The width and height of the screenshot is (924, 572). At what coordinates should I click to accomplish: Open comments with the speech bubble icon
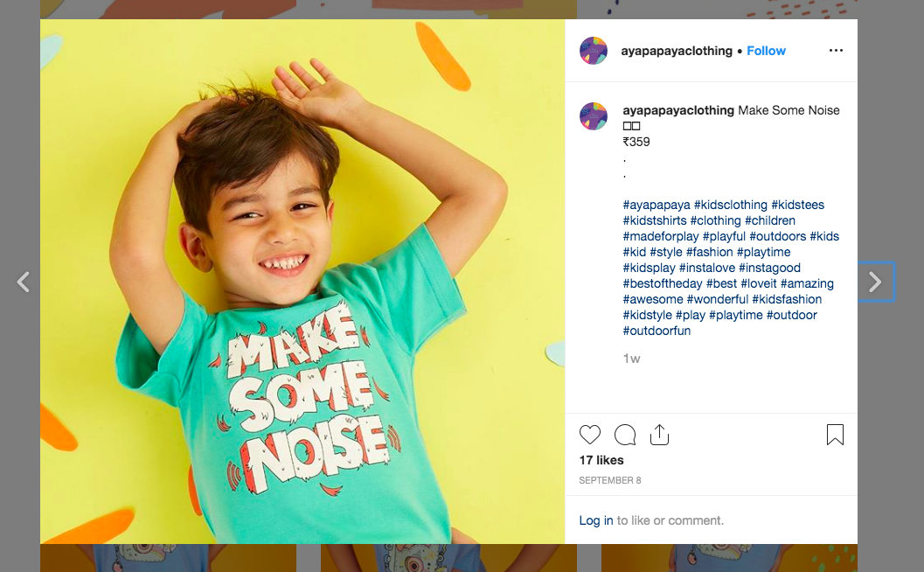point(625,435)
